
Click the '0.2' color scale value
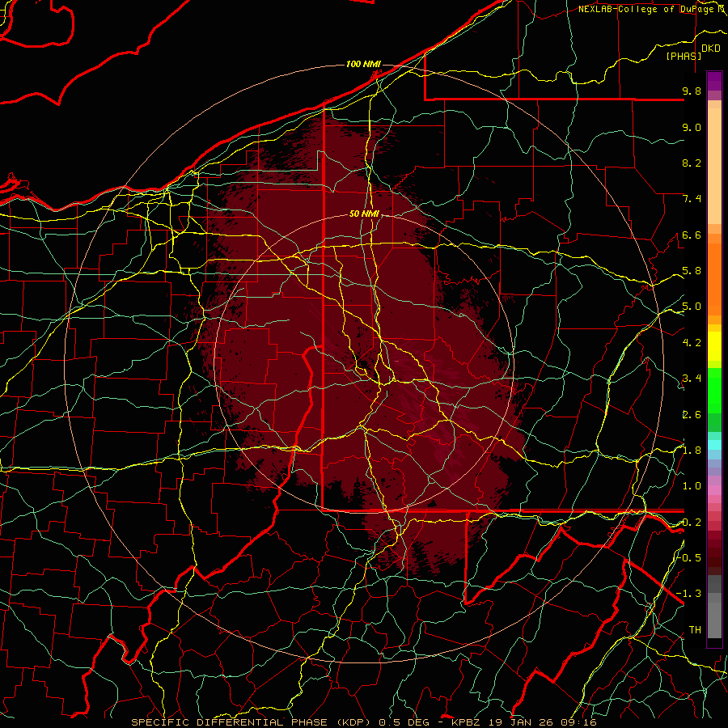692,522
